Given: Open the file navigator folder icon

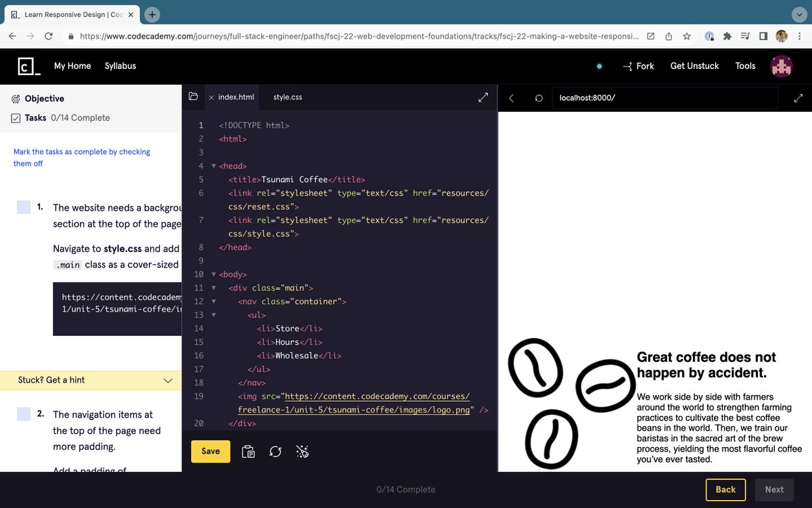Looking at the screenshot, I should point(193,97).
